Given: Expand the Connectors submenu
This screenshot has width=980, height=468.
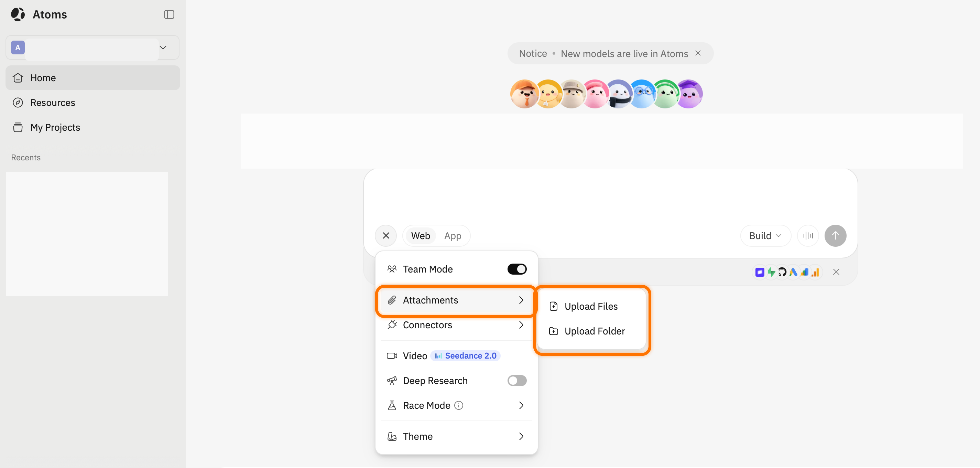Looking at the screenshot, I should coord(456,325).
